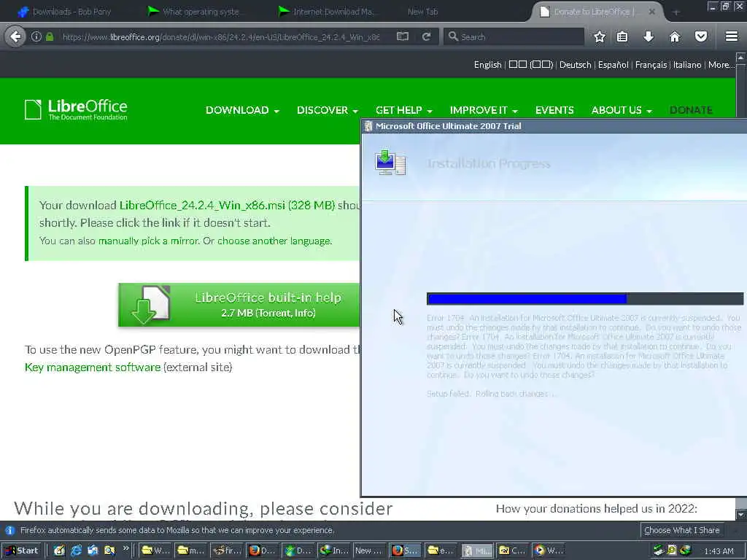Expand the ABOUT US menu
This screenshot has height=560, width=747.
(622, 110)
